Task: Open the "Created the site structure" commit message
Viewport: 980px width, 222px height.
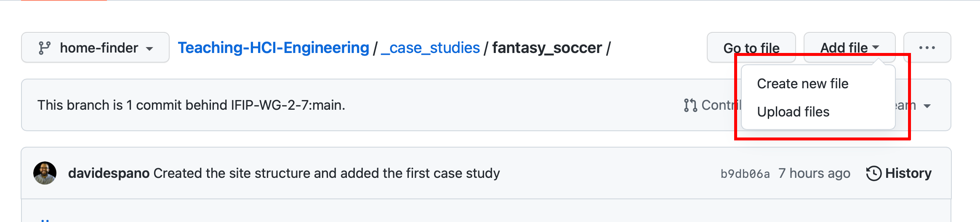Action: pos(326,173)
